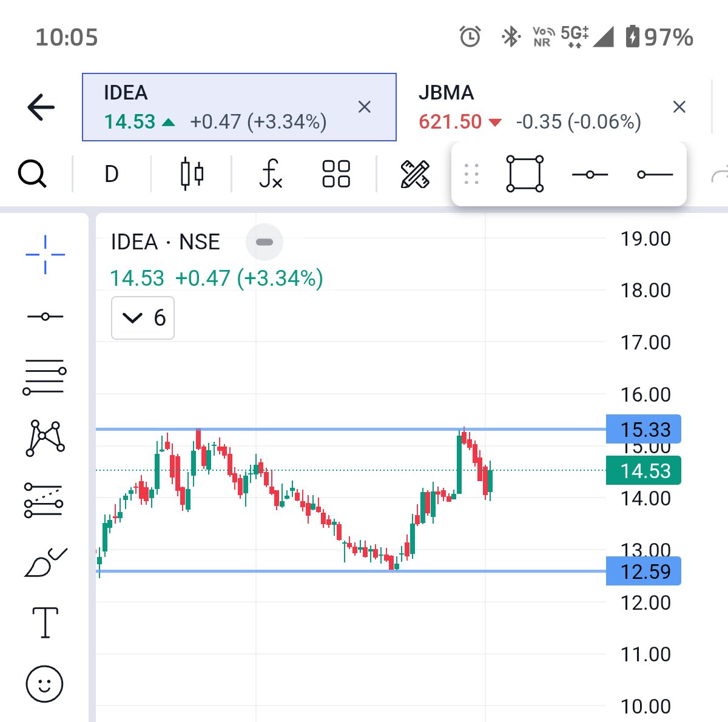The width and height of the screenshot is (728, 722).
Task: Tap the IDEA · NSE symbol title
Action: click(x=165, y=242)
